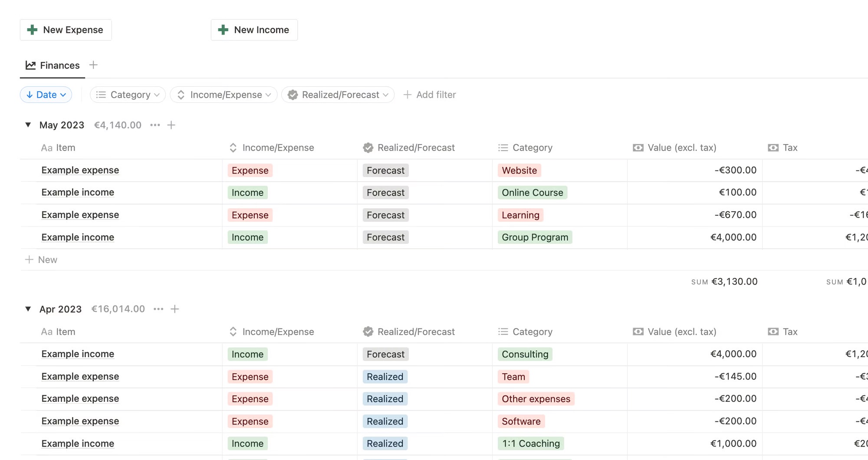Click the Tax column header in May table
The height and width of the screenshot is (460, 868).
789,148
